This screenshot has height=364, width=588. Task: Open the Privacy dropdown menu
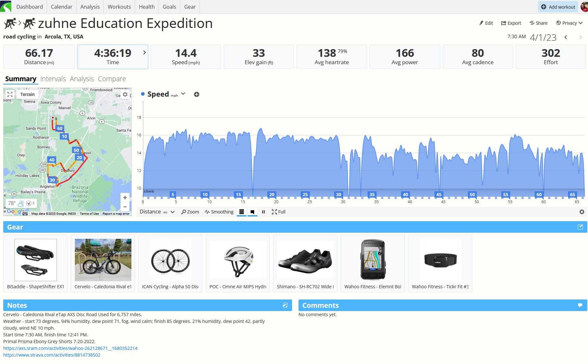569,23
